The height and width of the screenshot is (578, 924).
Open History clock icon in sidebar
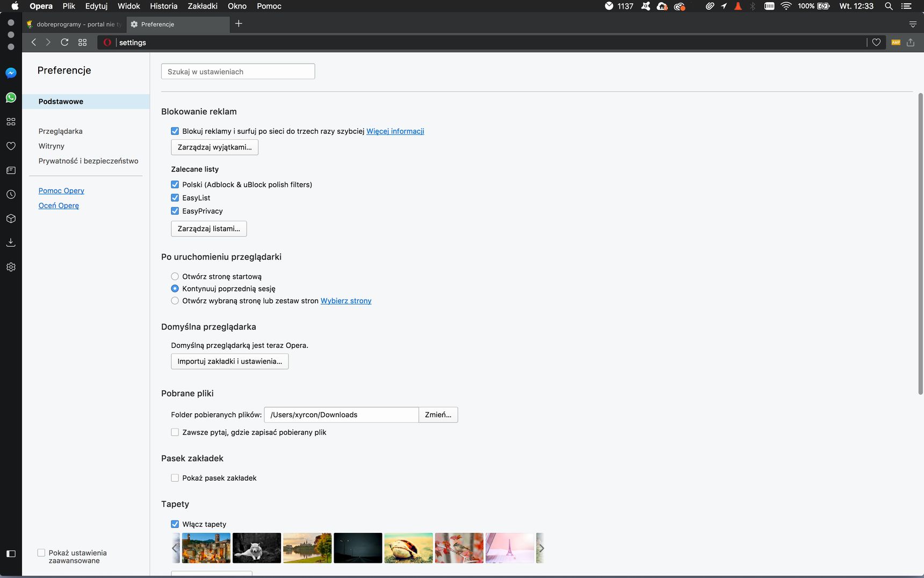(x=11, y=194)
